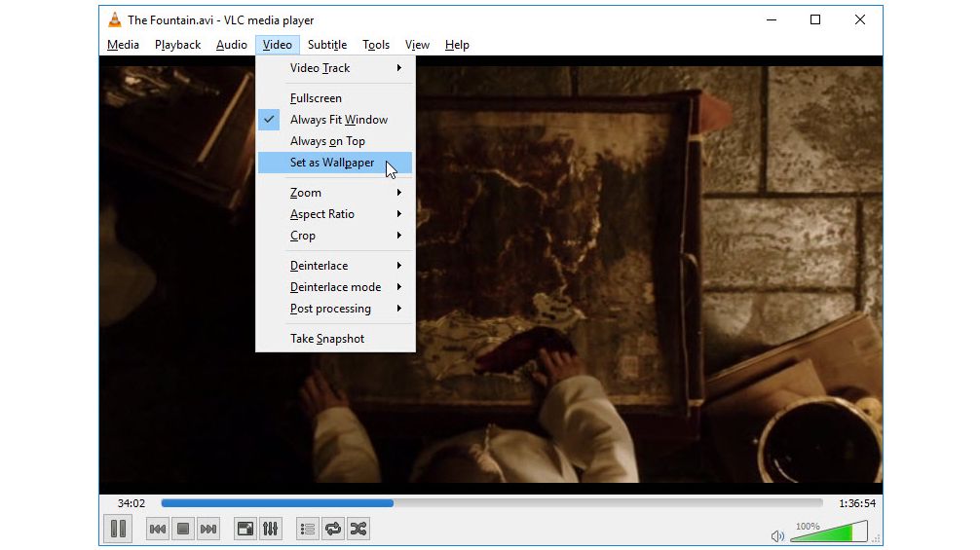This screenshot has width=980, height=550.
Task: Expand the Crop submenu
Action: (335, 236)
